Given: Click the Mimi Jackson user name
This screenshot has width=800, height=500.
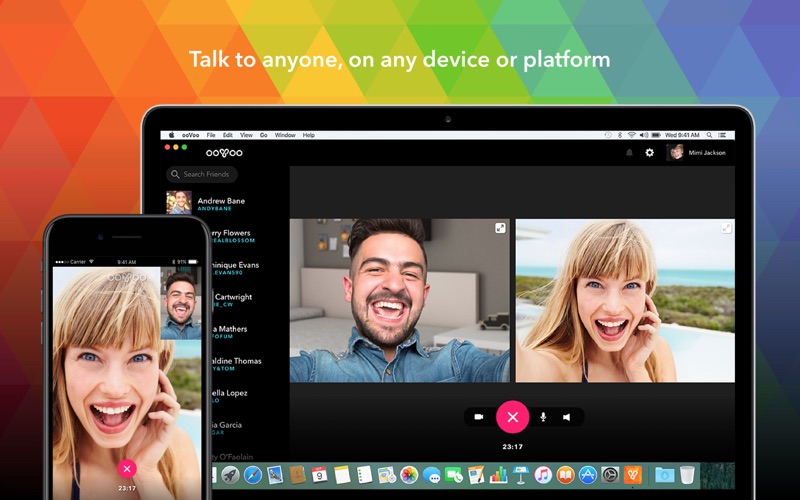Looking at the screenshot, I should tap(707, 153).
